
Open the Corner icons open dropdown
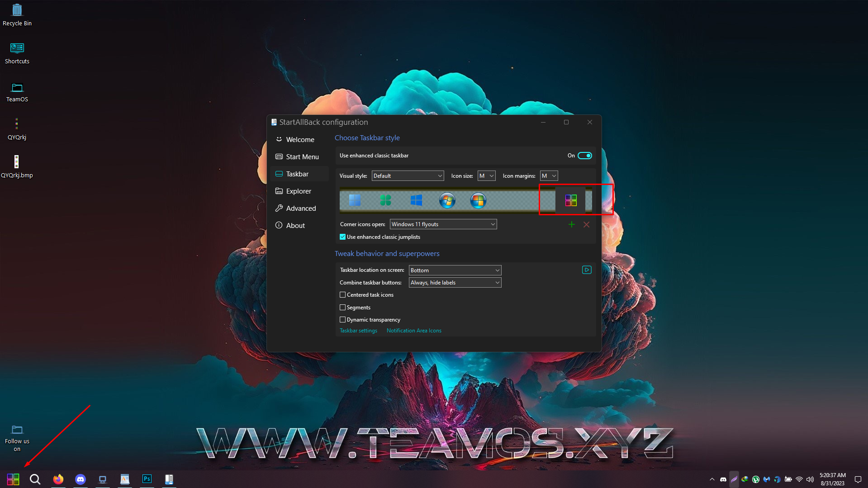point(443,224)
